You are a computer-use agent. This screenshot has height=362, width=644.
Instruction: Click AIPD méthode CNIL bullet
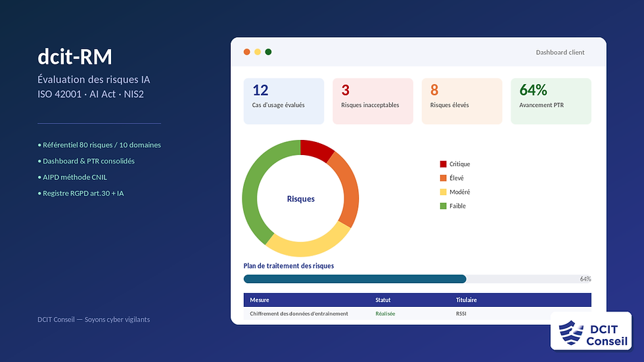72,177
